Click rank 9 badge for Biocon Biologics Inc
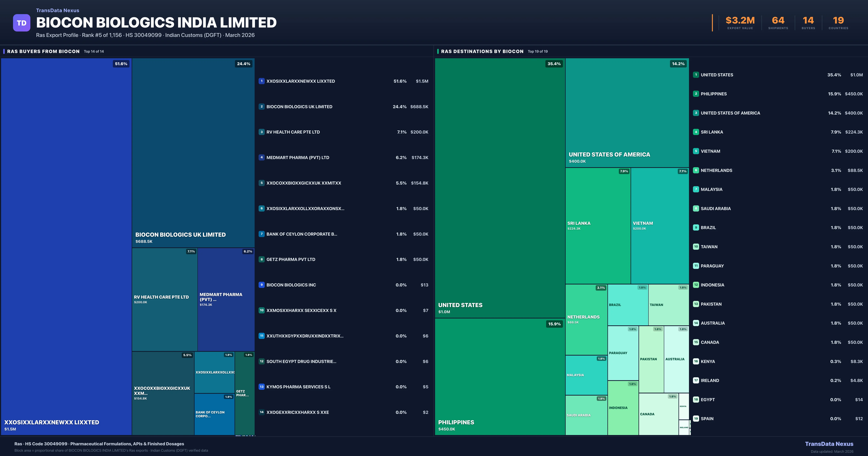The width and height of the screenshot is (868, 456). pos(261,285)
